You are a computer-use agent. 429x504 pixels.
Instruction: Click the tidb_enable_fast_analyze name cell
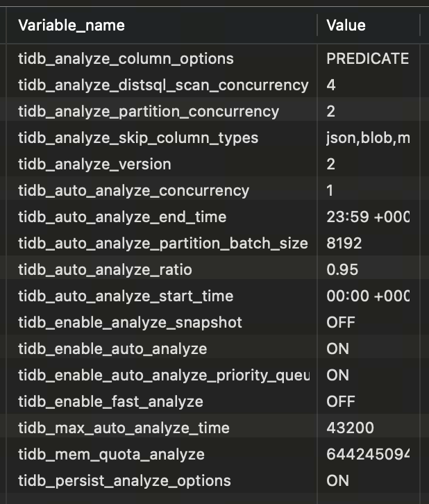[110, 402]
